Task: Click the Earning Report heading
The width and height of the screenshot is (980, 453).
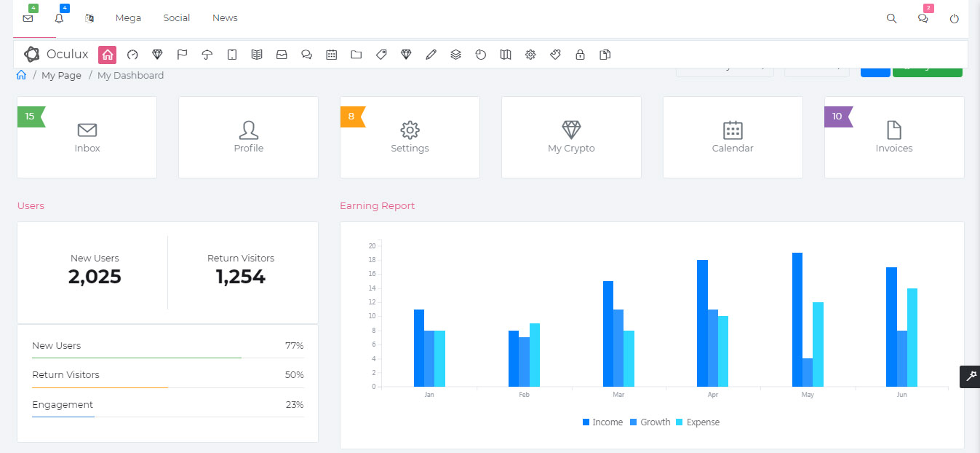Action: point(377,206)
